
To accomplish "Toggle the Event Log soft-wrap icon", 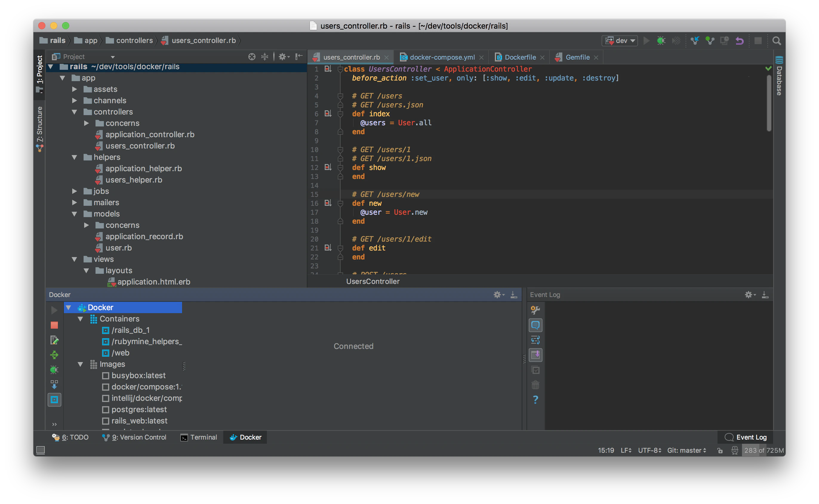I will click(535, 340).
